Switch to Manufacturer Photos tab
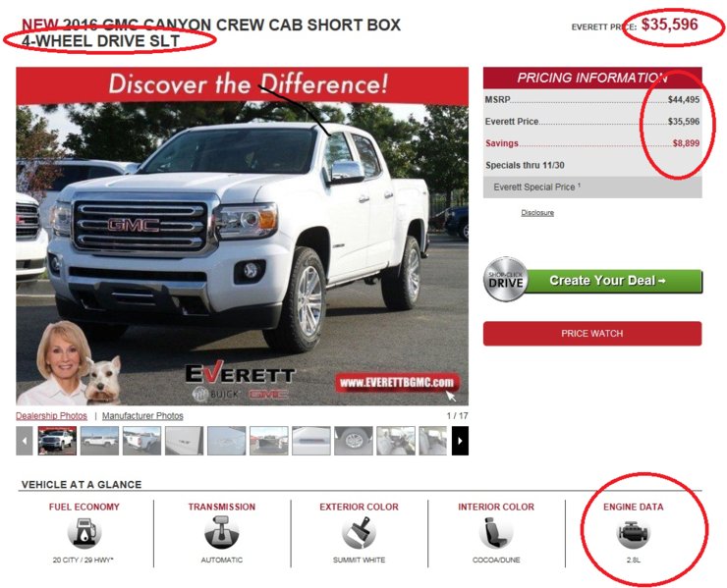 (x=142, y=415)
